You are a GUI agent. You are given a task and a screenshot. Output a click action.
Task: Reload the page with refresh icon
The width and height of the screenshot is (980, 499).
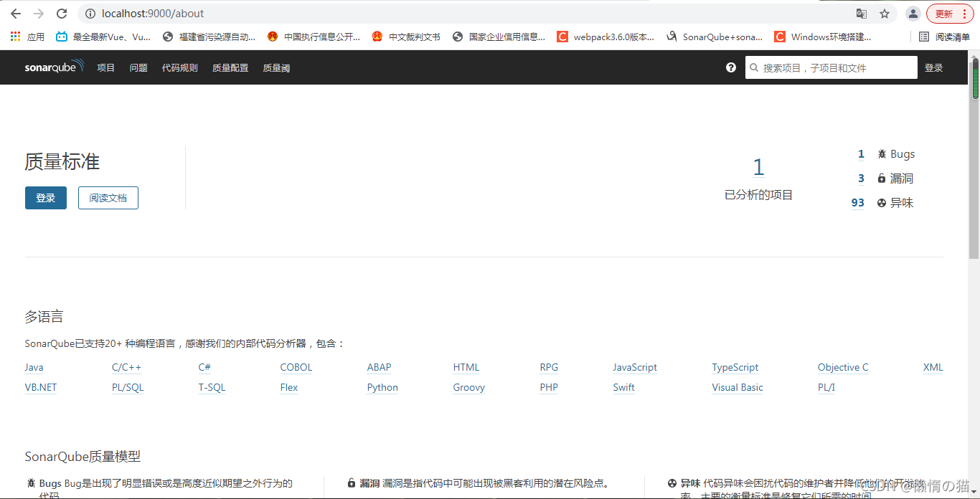coord(62,14)
